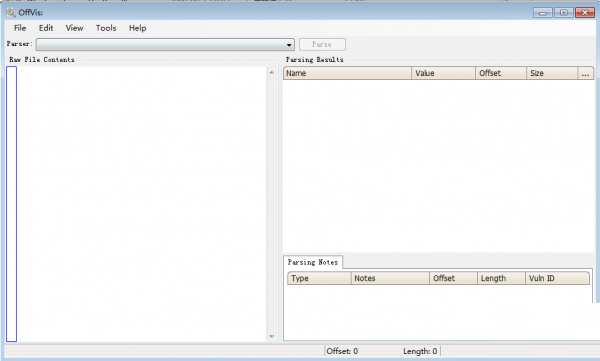Open the File menu
600x361 pixels.
tap(20, 28)
